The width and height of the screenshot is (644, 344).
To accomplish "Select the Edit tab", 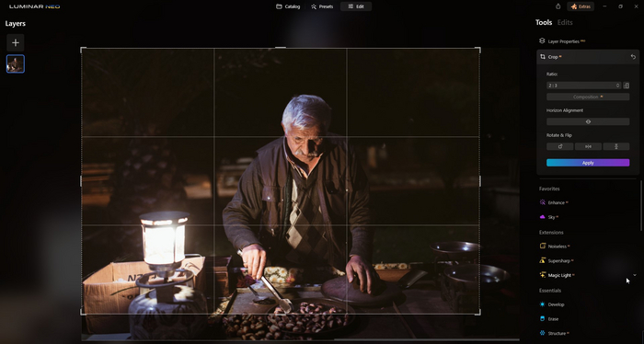I will coord(356,6).
